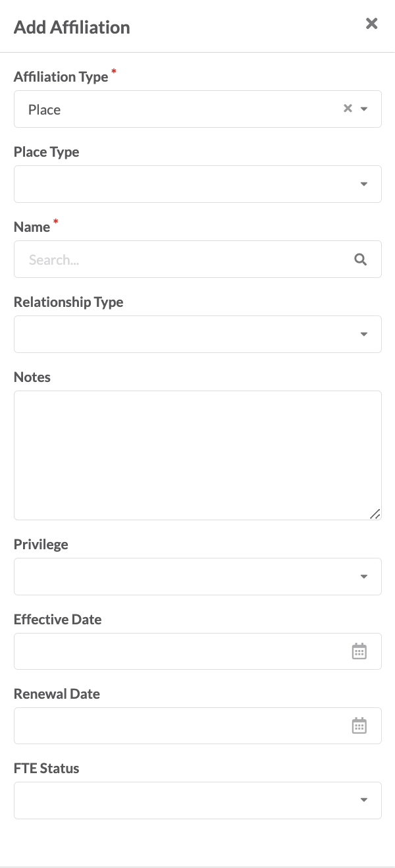This screenshot has height=868, width=395.
Task: Open the Relationship Type dropdown
Action: (197, 334)
